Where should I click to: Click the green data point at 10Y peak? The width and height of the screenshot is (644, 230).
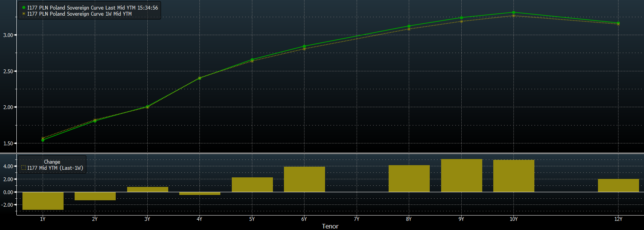[513, 13]
